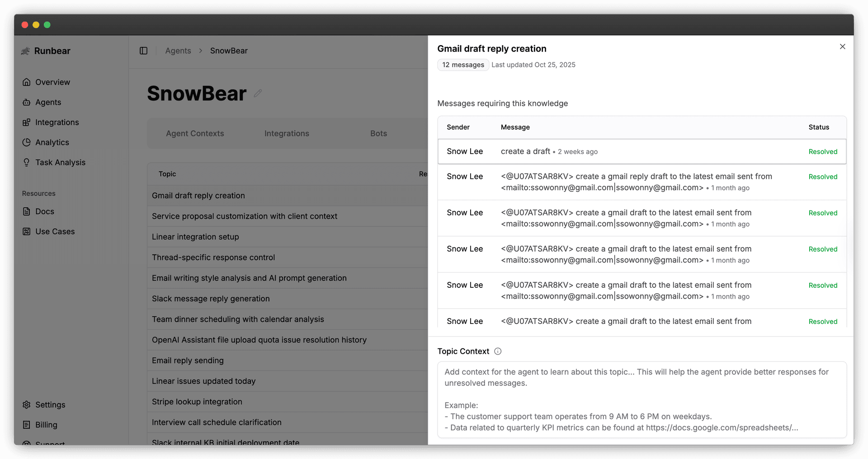Open Integrations via its sidebar icon

pos(27,122)
